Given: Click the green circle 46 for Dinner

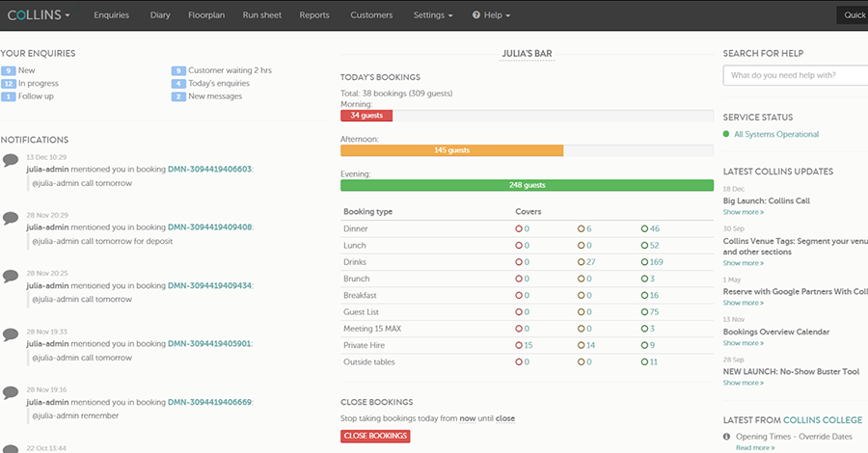Looking at the screenshot, I should click(650, 228).
